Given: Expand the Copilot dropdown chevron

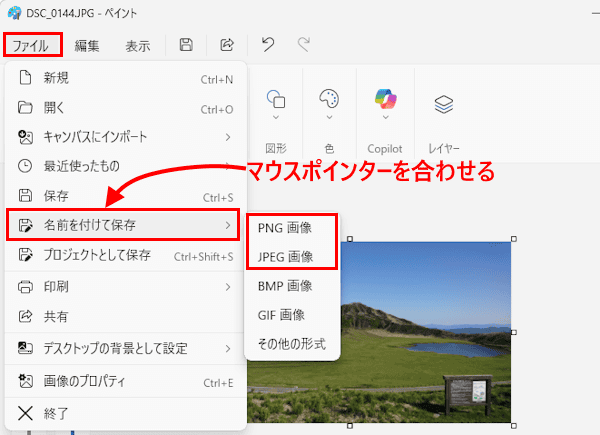Looking at the screenshot, I should click(x=386, y=117).
